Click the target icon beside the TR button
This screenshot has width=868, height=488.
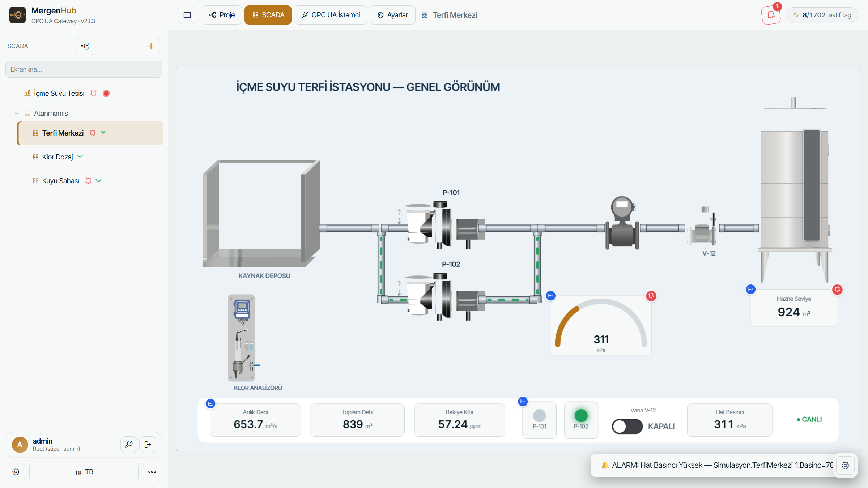(16, 472)
